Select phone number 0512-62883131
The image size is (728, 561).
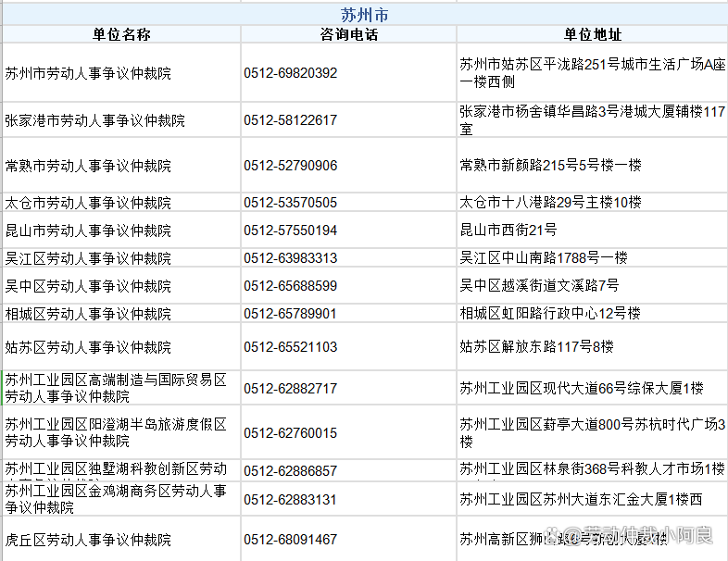point(291,500)
